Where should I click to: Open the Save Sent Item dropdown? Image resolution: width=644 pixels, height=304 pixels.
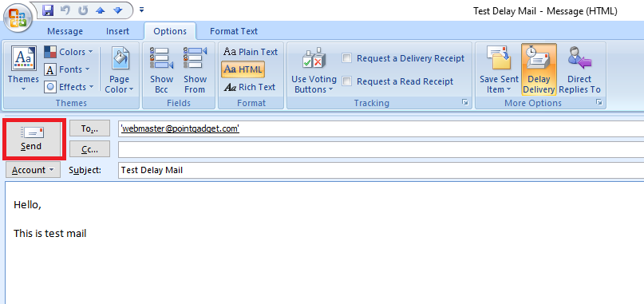[x=499, y=69]
